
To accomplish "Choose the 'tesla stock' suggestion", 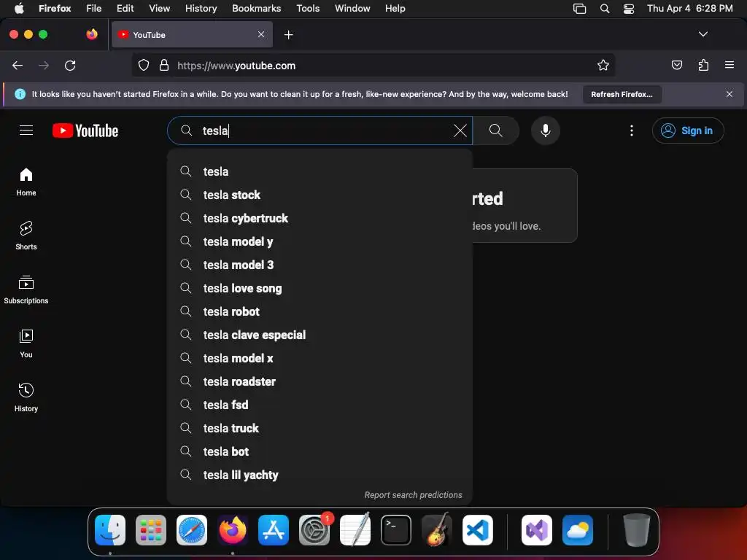I will [320, 195].
